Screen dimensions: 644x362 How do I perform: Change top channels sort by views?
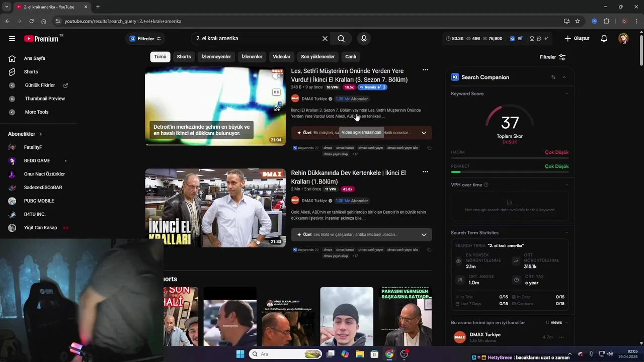click(x=553, y=323)
